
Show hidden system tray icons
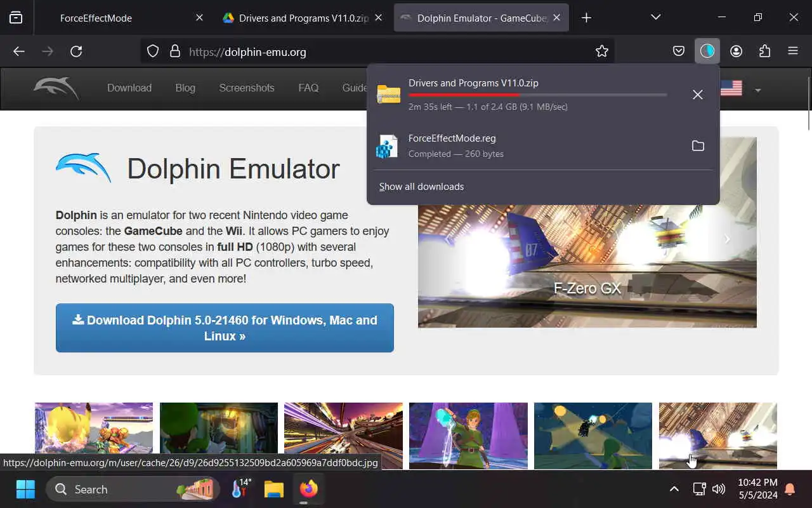(x=674, y=489)
